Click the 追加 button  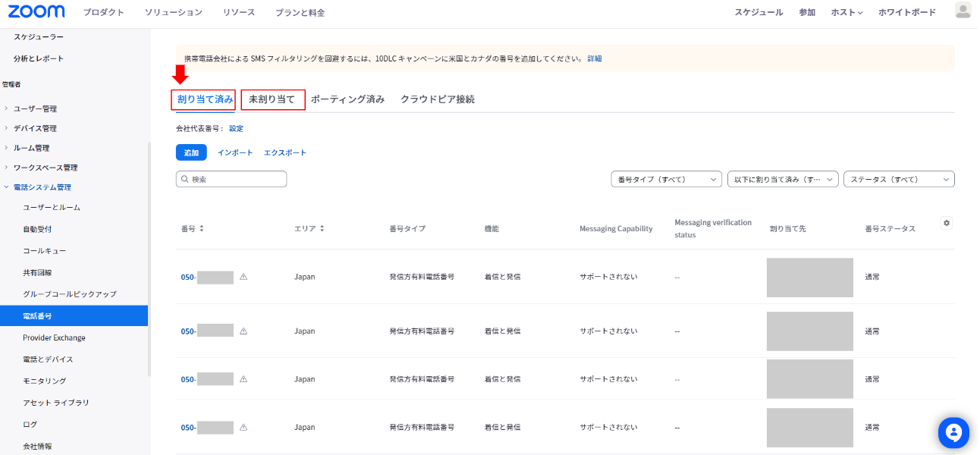191,152
